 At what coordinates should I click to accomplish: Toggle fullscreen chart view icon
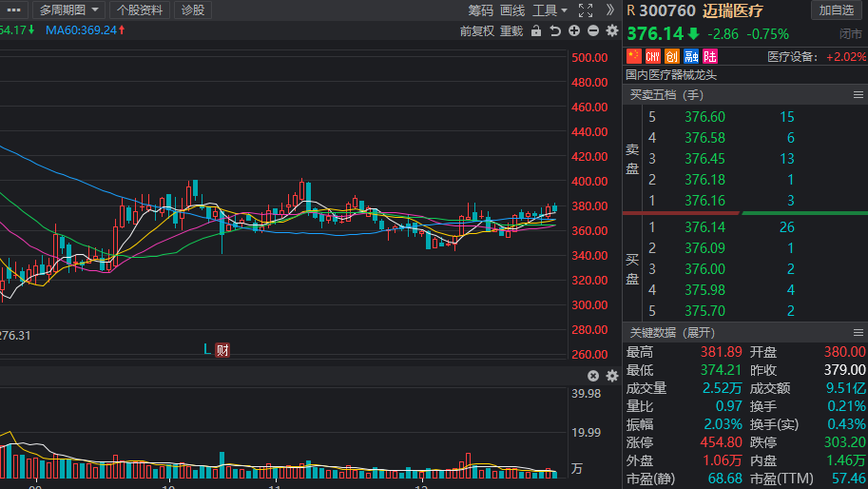coord(586,10)
